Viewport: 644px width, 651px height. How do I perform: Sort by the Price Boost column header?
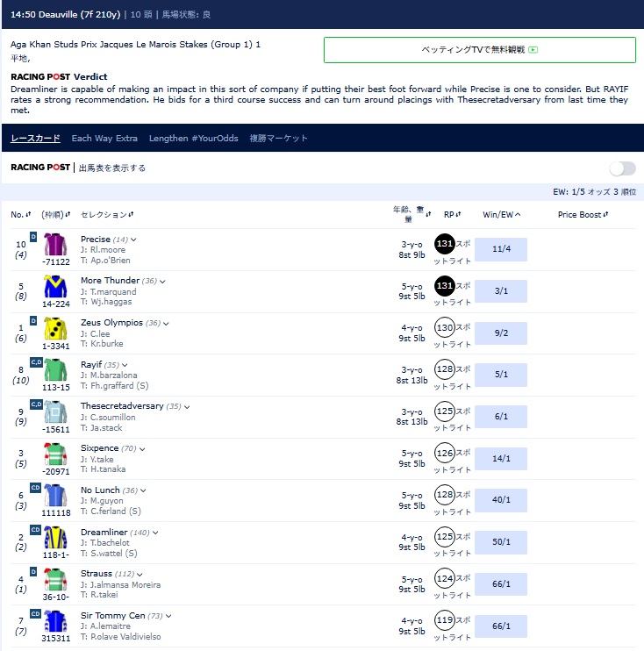(x=583, y=215)
